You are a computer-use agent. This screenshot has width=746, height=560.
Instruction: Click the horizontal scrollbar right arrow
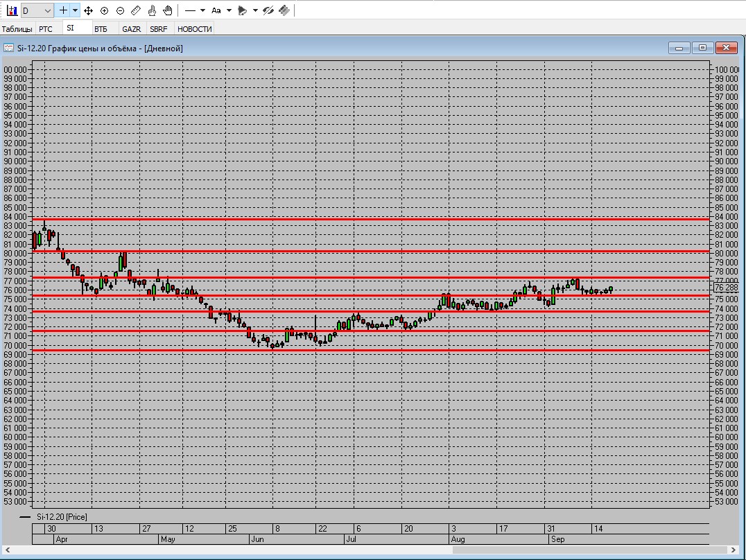pos(733,550)
